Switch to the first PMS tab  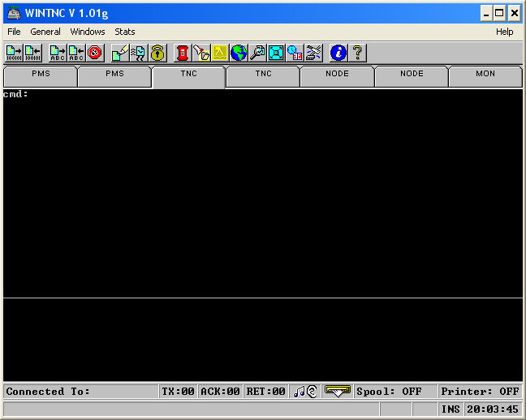pyautogui.click(x=41, y=77)
